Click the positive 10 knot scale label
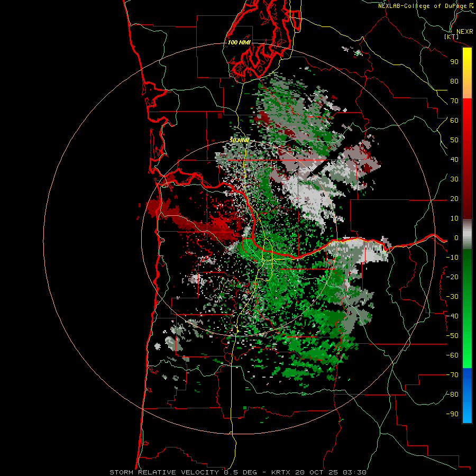Viewport: 476px width, 476px height. (x=454, y=218)
